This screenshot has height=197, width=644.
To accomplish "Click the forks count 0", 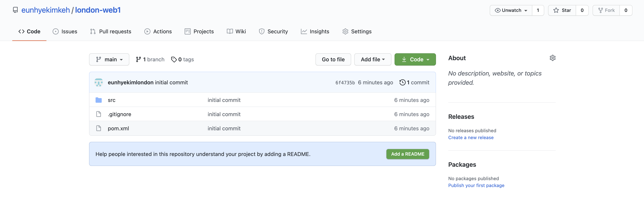I will [x=626, y=10].
